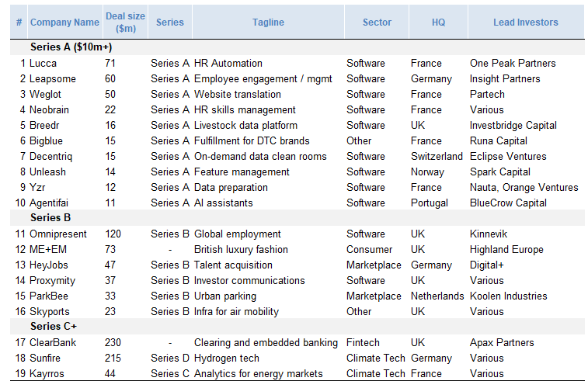Click the Hydrogen tech tagline
Viewport: 588px width, 388px height.
pos(227,359)
